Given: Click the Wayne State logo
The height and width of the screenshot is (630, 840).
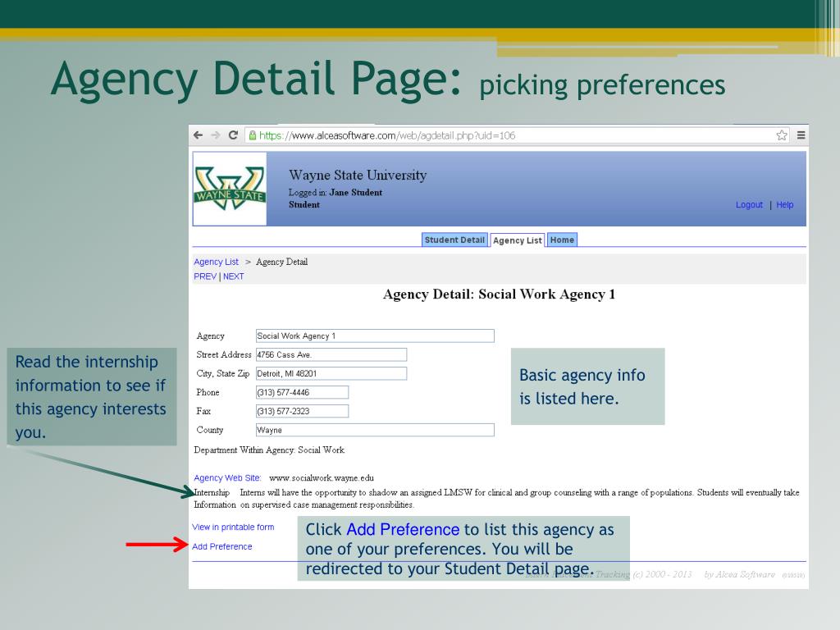Looking at the screenshot, I should point(230,189).
